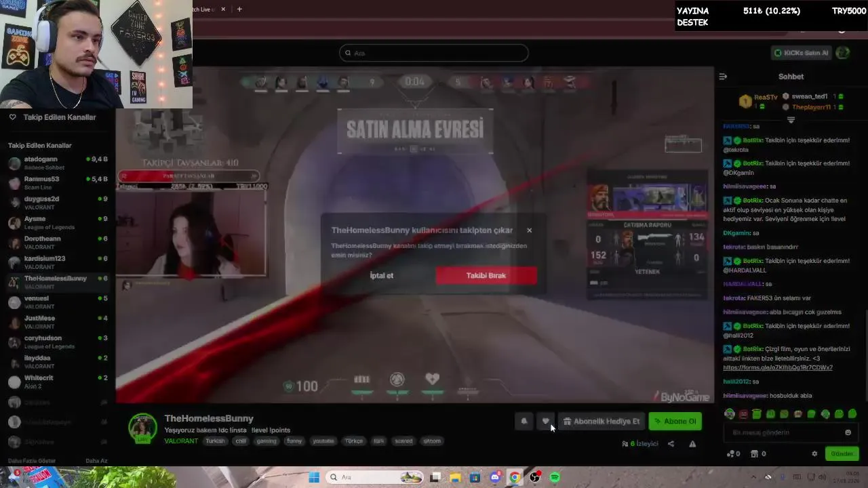Click the Turkish tag
The height and width of the screenshot is (488, 868).
coord(215,441)
